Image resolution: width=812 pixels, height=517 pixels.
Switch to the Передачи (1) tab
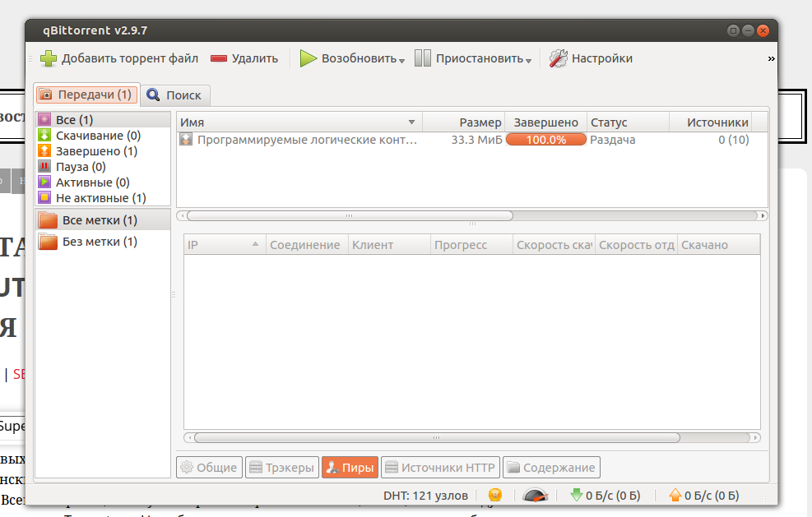[x=86, y=95]
